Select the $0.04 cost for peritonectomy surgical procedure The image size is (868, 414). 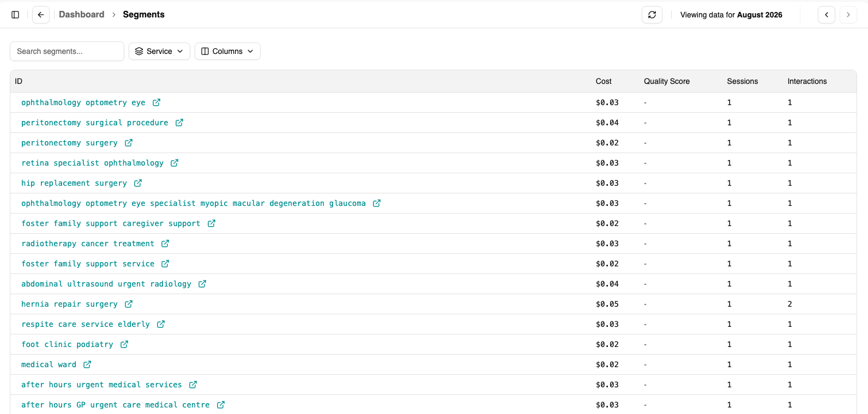tap(607, 123)
